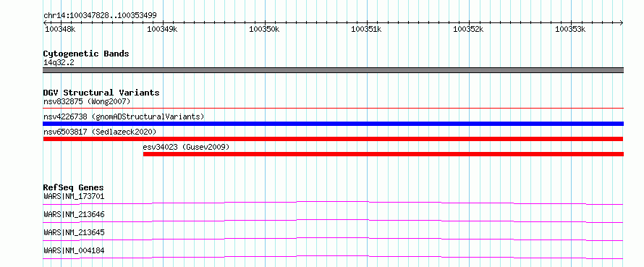Click the gray 14q32.2 cytogenetic band bar

tap(334, 70)
